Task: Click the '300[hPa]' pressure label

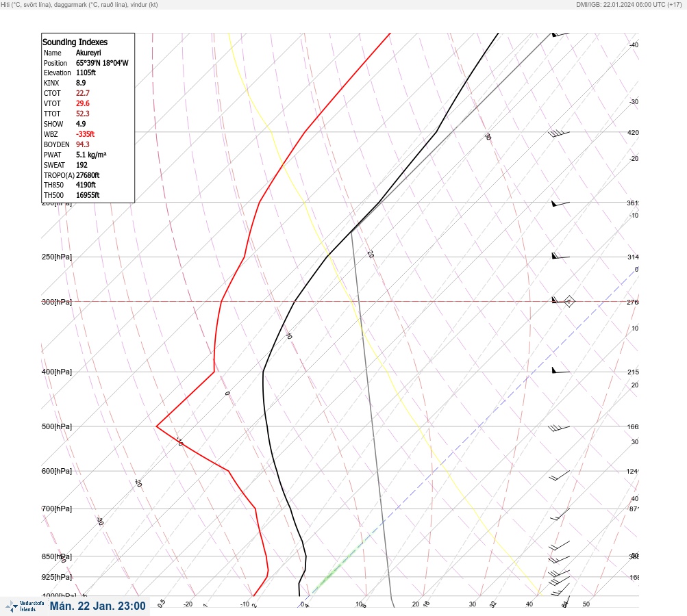Action: [57, 302]
